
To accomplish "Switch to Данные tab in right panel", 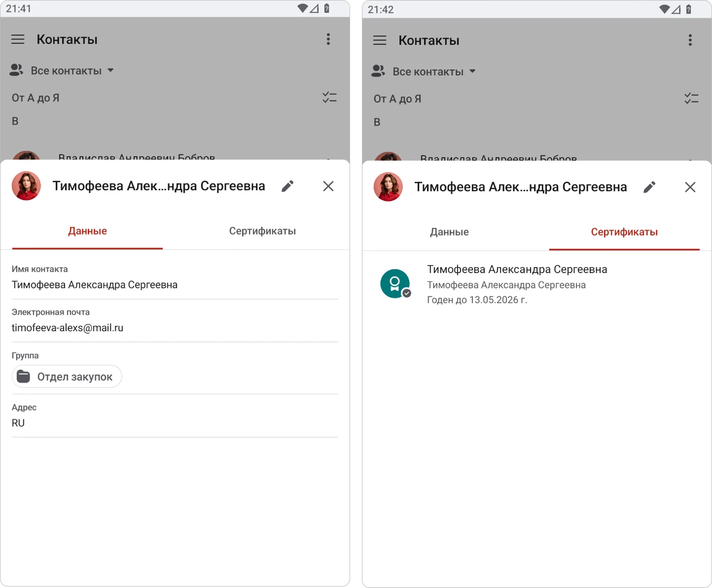I will point(449,232).
